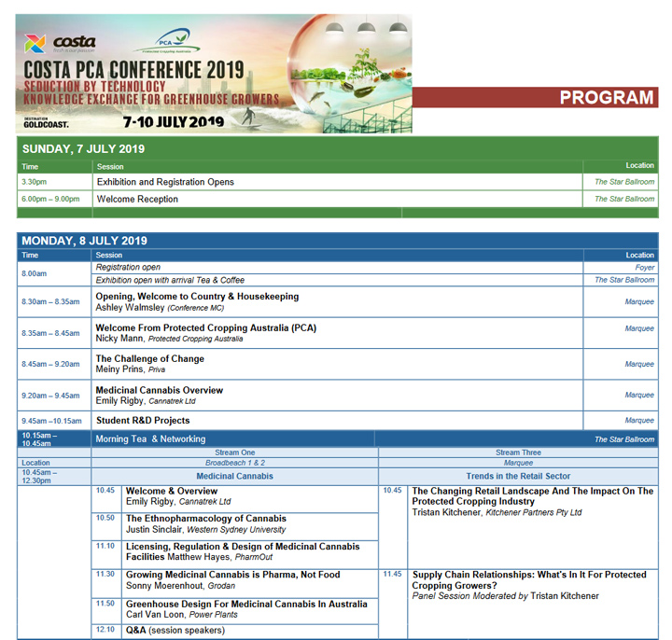Click the red PROGRAM heading bar
The width and height of the screenshot is (672, 640).
(x=536, y=97)
